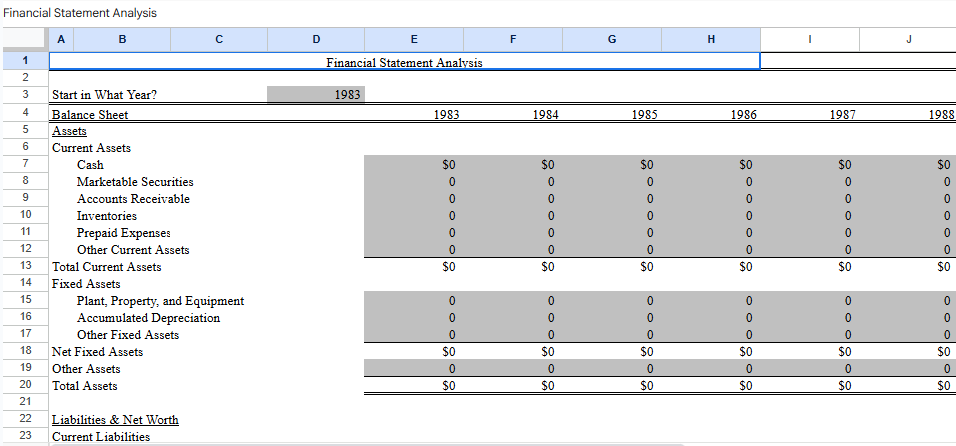Image resolution: width=956 pixels, height=446 pixels.
Task: Click the select-all corner box
Action: tap(24, 39)
